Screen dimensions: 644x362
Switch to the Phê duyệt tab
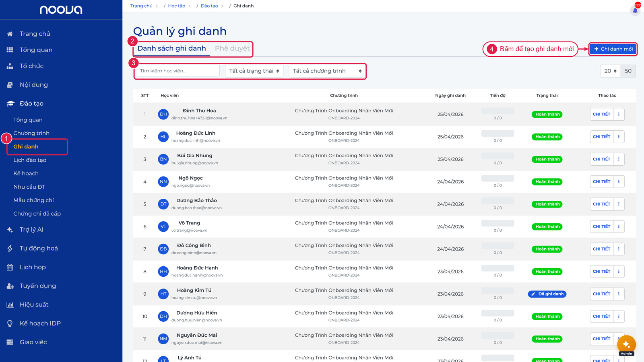232,48
